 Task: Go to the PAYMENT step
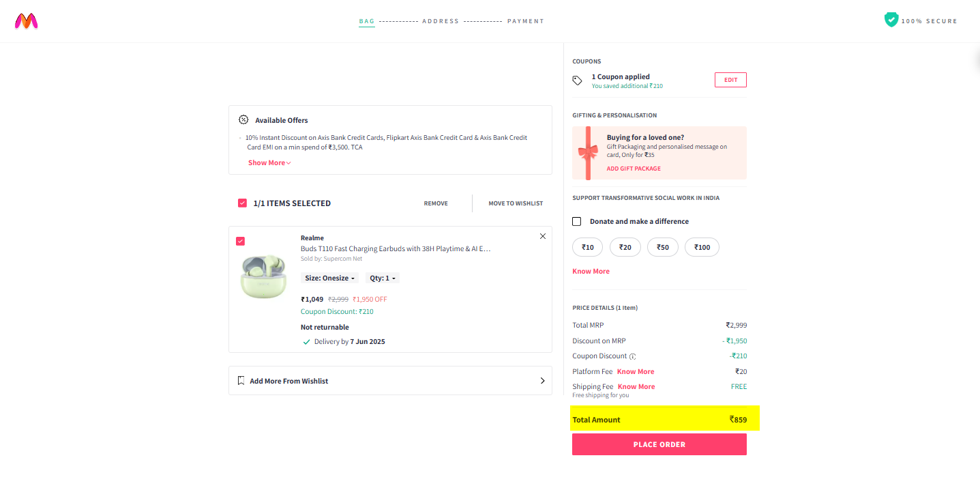pyautogui.click(x=525, y=21)
